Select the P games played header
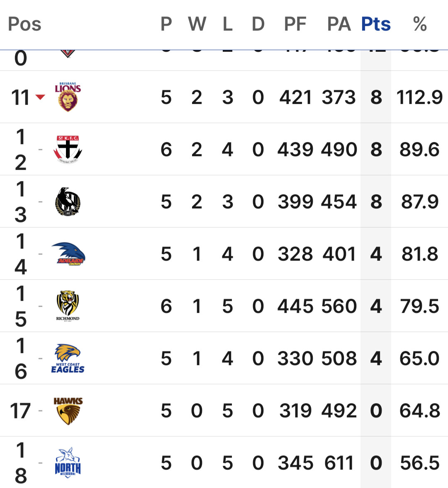 pyautogui.click(x=166, y=24)
